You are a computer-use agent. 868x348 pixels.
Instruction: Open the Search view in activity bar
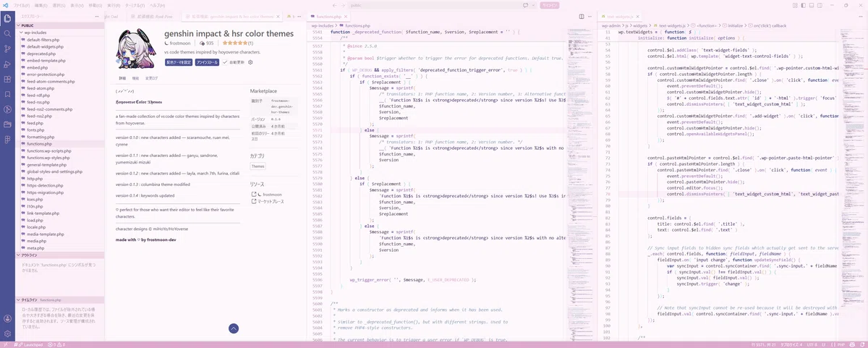[x=7, y=33]
